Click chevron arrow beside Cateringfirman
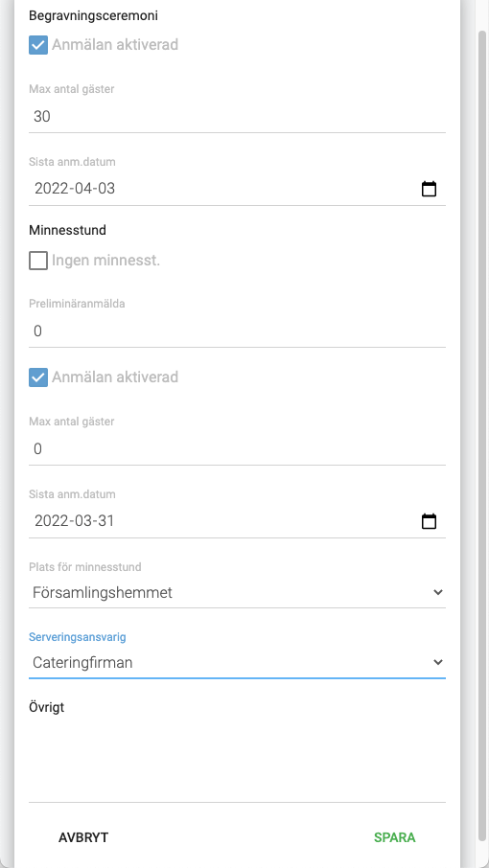This screenshot has width=489, height=868. pos(437,662)
